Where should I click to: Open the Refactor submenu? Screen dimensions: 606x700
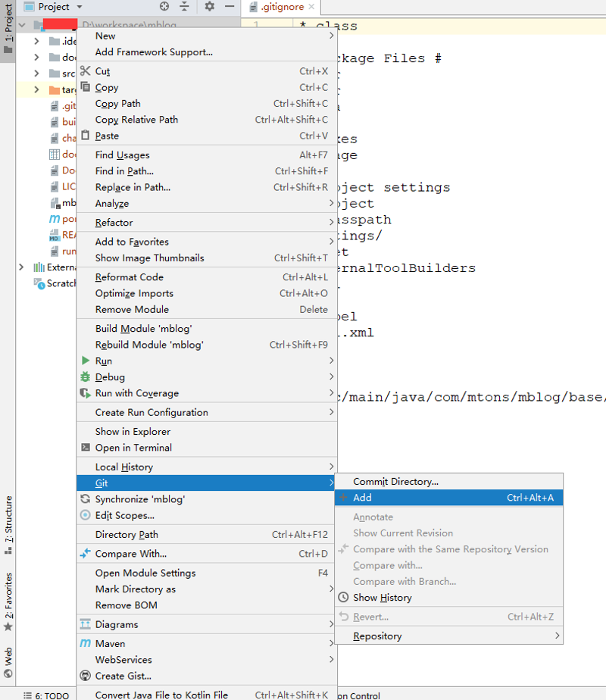pyautogui.click(x=207, y=222)
